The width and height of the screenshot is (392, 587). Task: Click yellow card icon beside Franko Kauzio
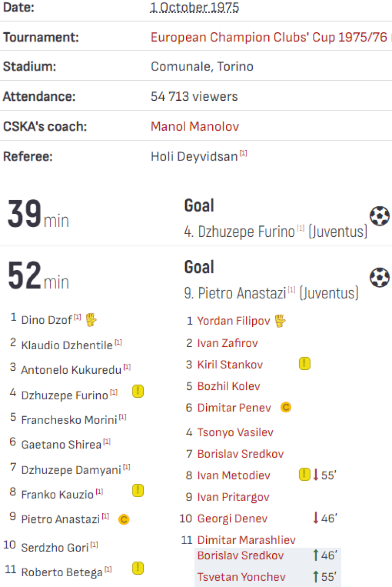[138, 490]
